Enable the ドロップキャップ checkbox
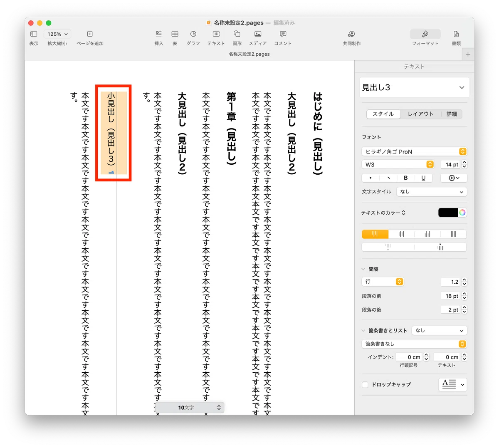This screenshot has height=448, width=499. 365,385
